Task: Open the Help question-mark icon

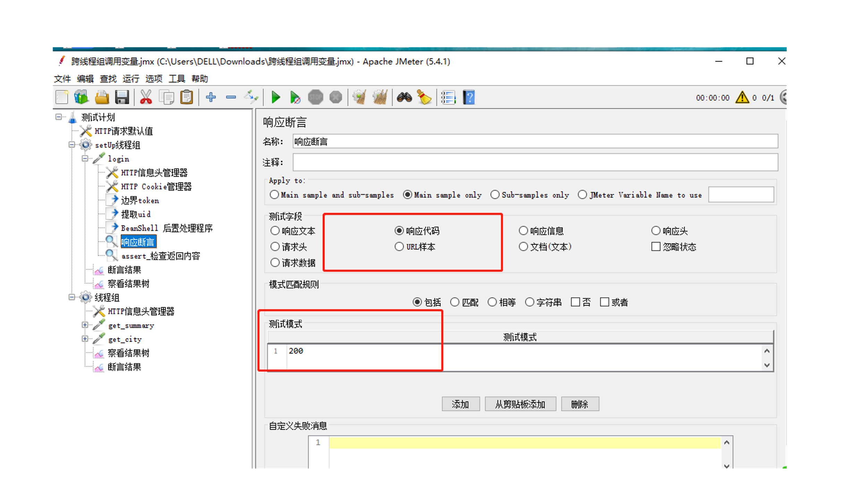Action: 469,98
